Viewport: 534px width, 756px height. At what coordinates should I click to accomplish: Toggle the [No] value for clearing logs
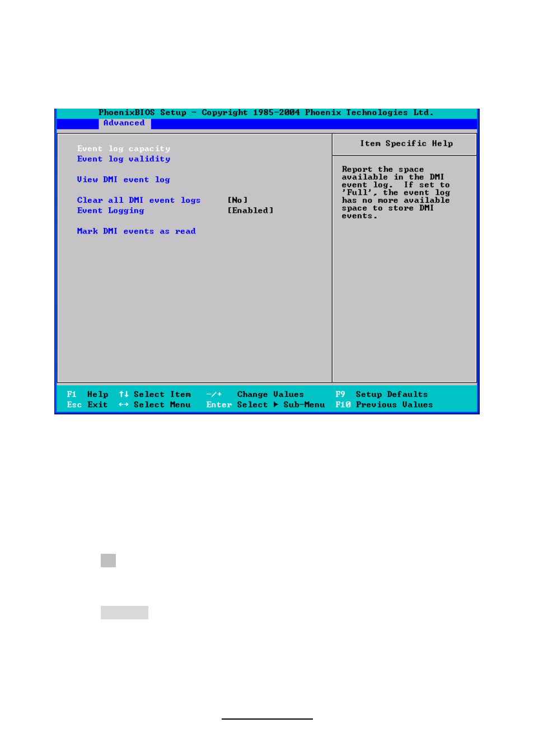tap(237, 200)
